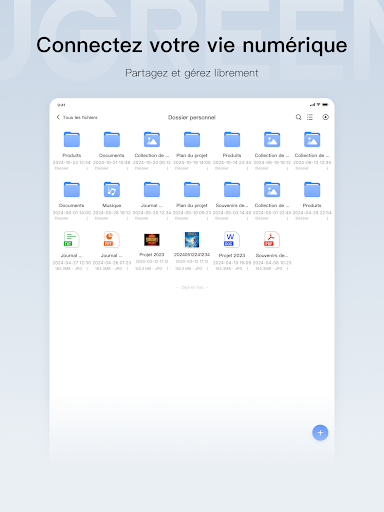This screenshot has width=384, height=512.
Task: Switch to list view layout icon
Action: [310, 117]
